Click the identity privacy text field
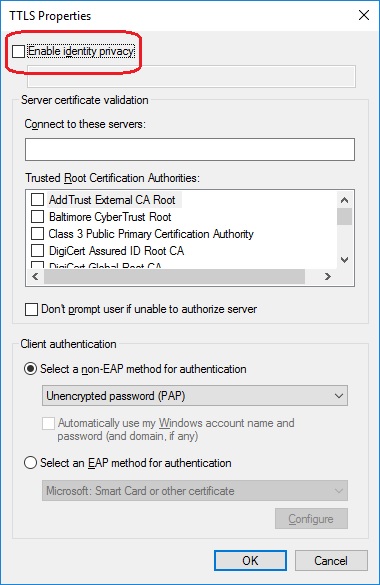 (x=191, y=77)
